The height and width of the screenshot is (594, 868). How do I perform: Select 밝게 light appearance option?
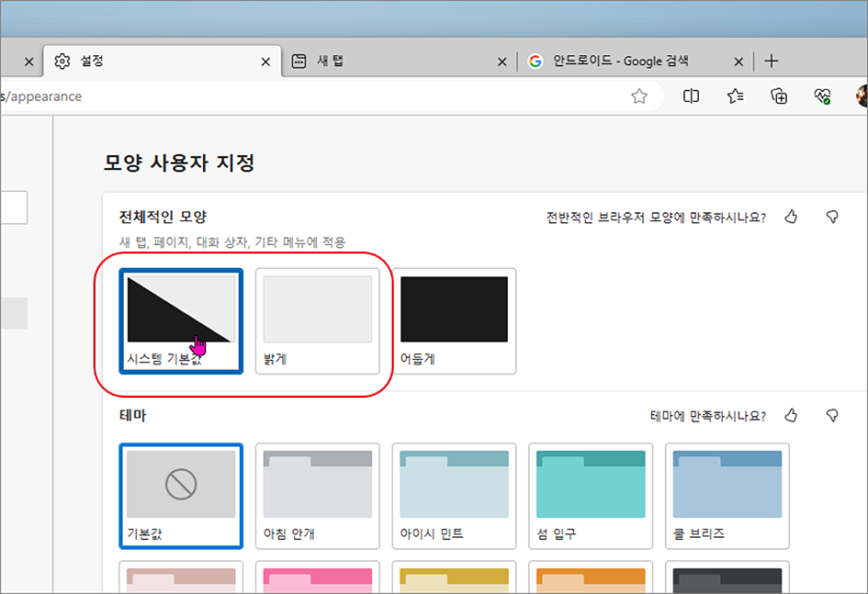click(317, 321)
